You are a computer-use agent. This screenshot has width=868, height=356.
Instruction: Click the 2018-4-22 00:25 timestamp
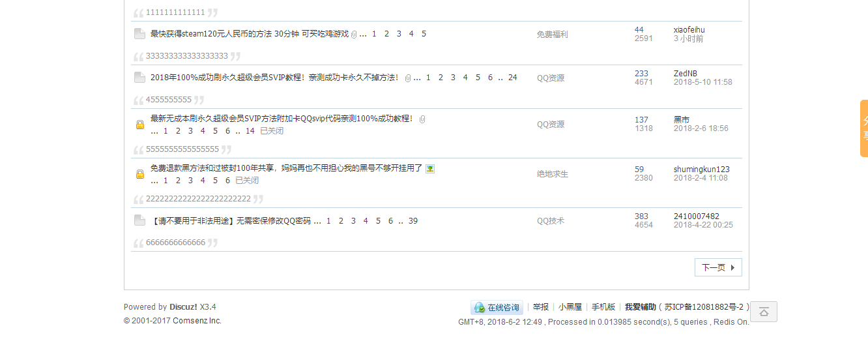[x=703, y=225]
